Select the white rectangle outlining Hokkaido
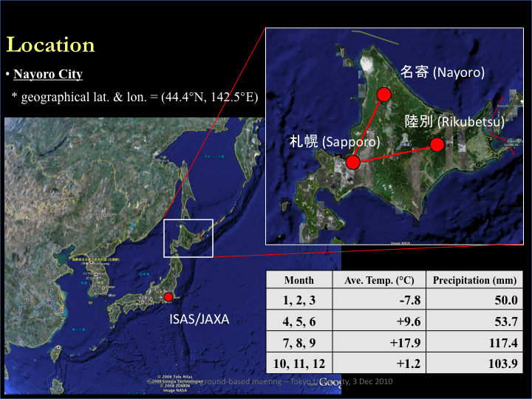Image resolution: width=532 pixels, height=399 pixels. tap(188, 238)
